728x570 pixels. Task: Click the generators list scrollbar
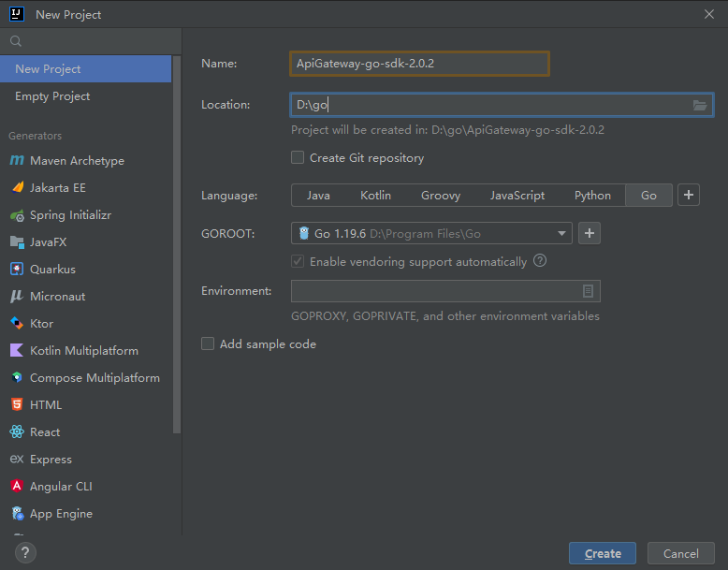click(x=177, y=281)
